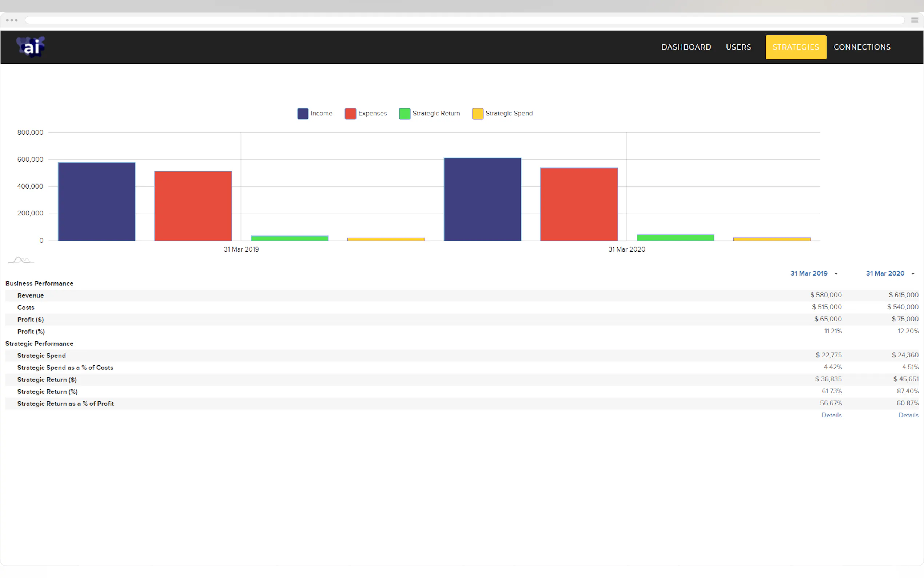Screen dimensions: 924x578
Task: Expand the 31 Mar 2019 dropdown arrow
Action: pyautogui.click(x=836, y=274)
